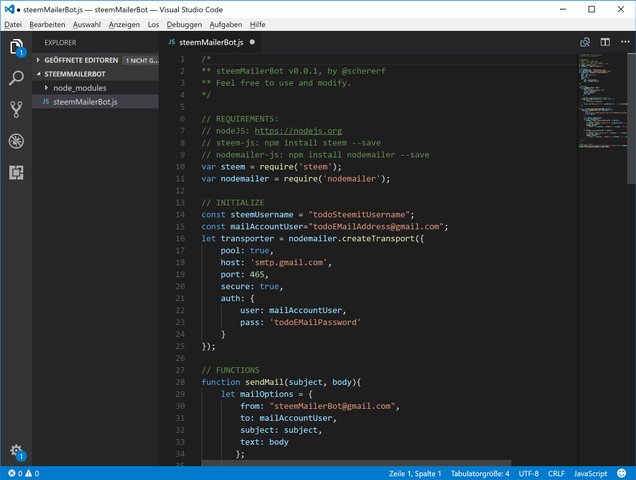Open the Explorer view in activity bar

[x=16, y=47]
